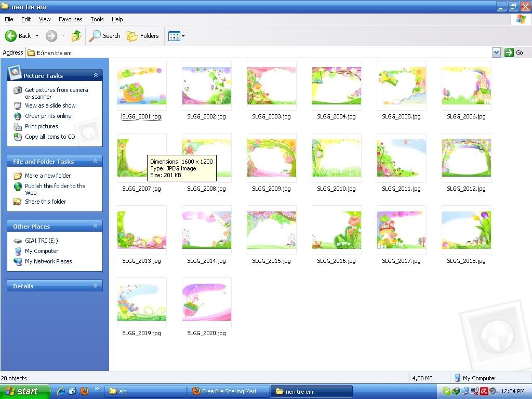Click Print pictures link
This screenshot has height=399, width=532.
(42, 126)
